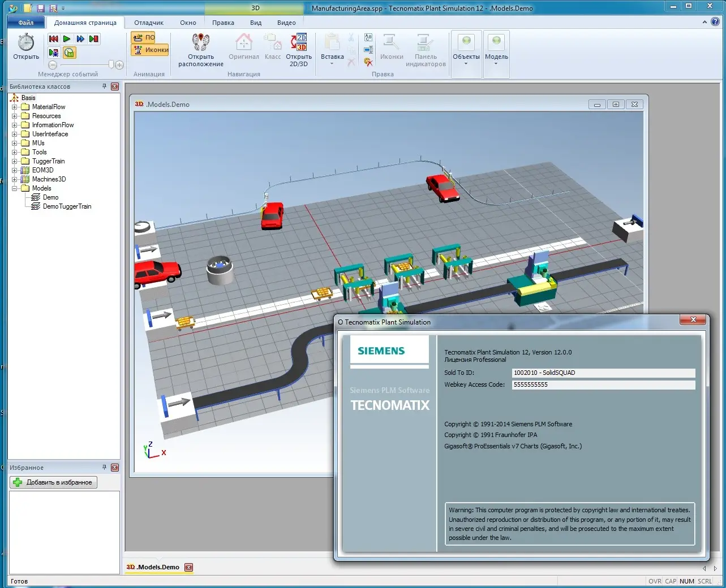Screen dimensions: 726x588
Task: Collapse the Models folder
Action: 15,188
